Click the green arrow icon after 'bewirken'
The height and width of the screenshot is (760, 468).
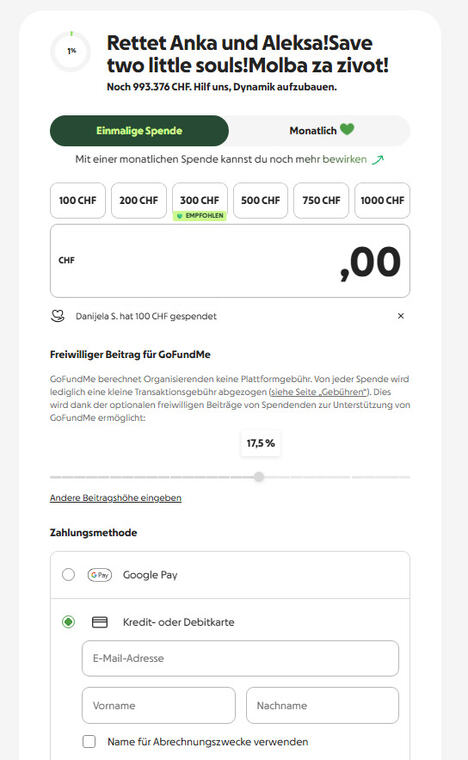click(377, 159)
